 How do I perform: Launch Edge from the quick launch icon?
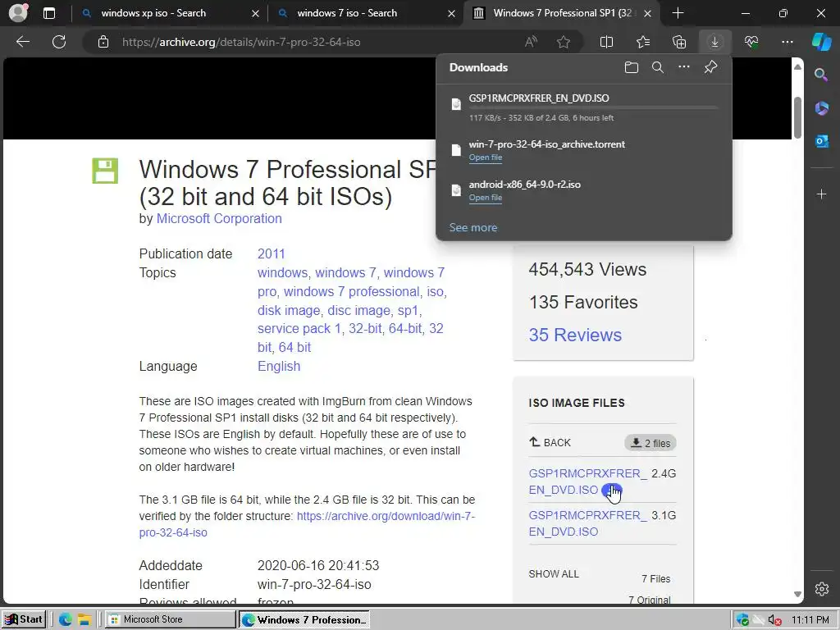coord(66,620)
